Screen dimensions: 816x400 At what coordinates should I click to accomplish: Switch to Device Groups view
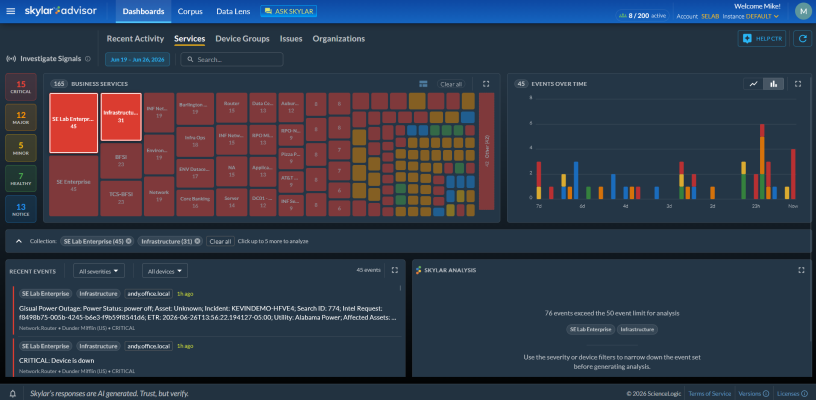[x=243, y=38]
